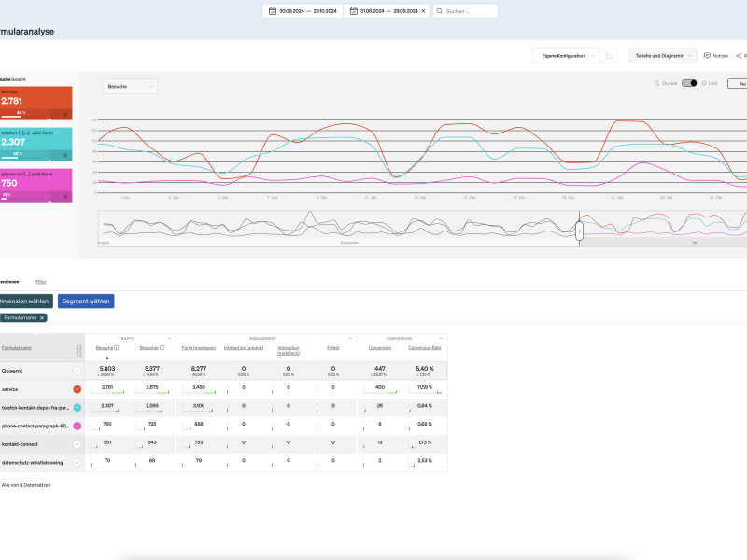Open the info tooltip on the Besuche column
Viewport: 747px width, 560px height.
(115, 348)
